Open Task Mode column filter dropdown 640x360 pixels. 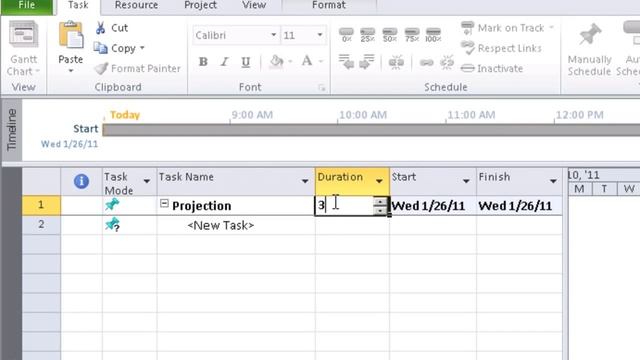(x=147, y=181)
